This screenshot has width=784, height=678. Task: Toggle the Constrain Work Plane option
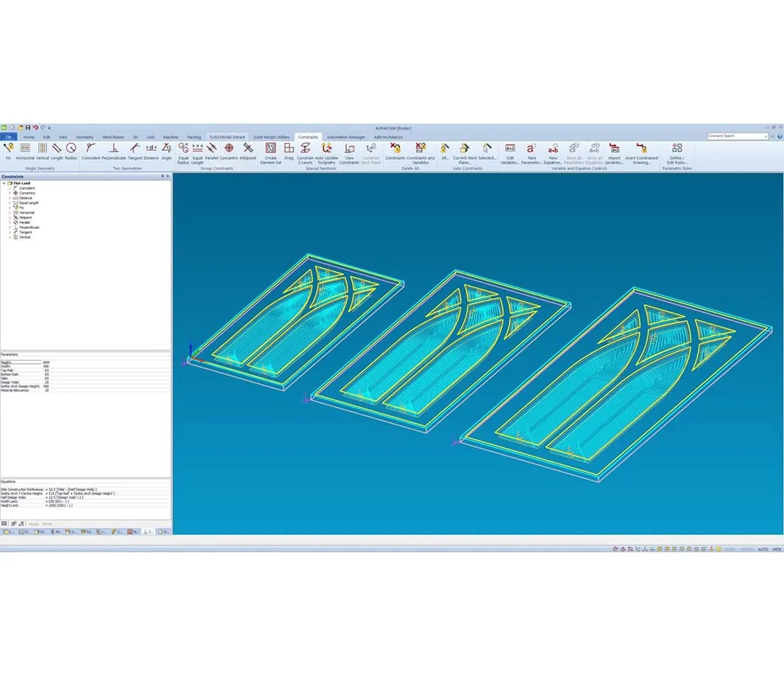(369, 152)
